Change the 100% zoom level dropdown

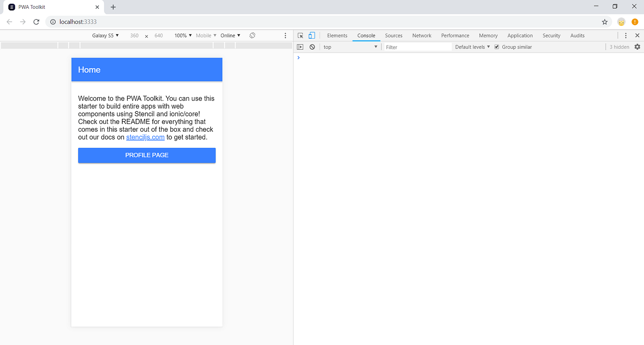pyautogui.click(x=182, y=35)
